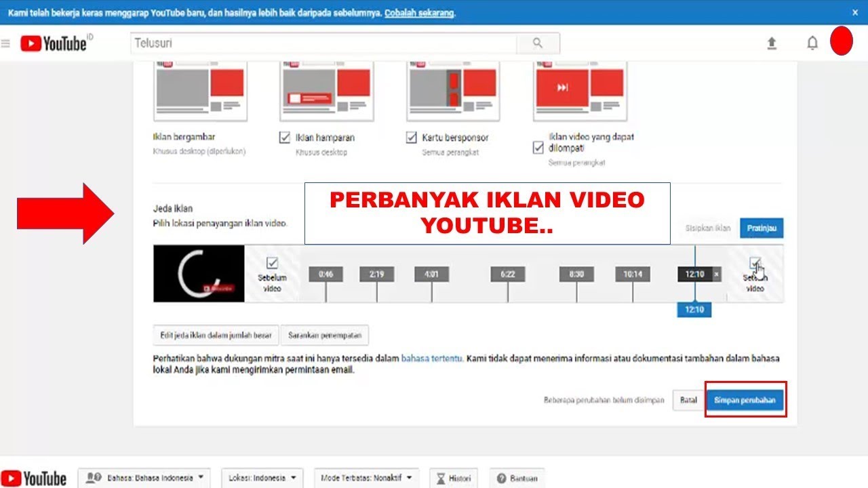Select the dark 12:10 ad break marker
This screenshot has height=488, width=868.
pyautogui.click(x=694, y=274)
